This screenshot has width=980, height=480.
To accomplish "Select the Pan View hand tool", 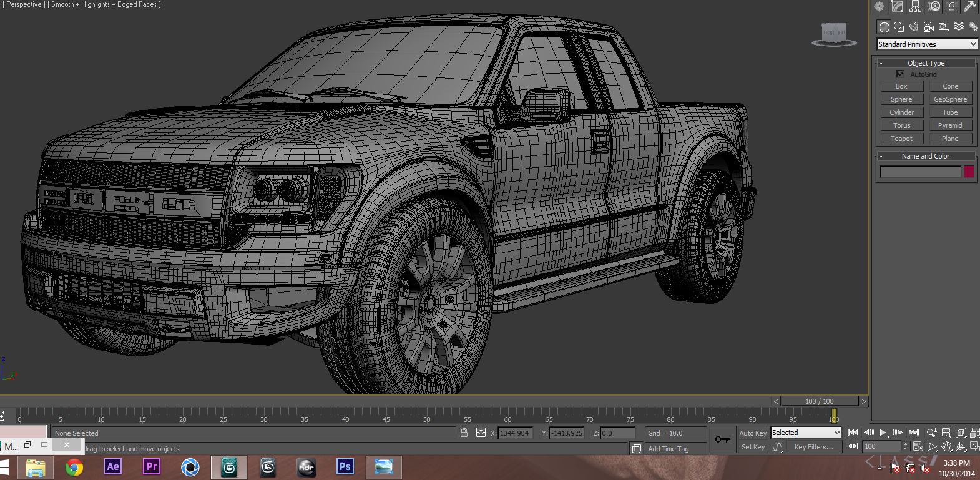I will [946, 447].
